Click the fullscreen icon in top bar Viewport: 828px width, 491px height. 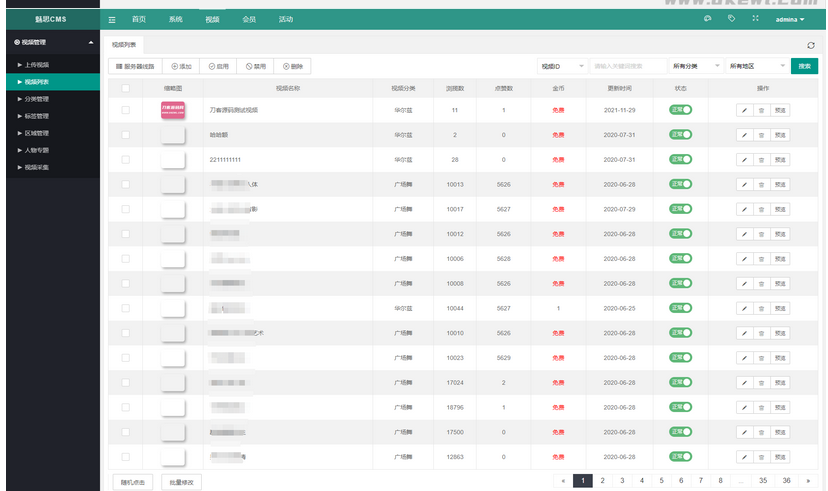pyautogui.click(x=755, y=19)
